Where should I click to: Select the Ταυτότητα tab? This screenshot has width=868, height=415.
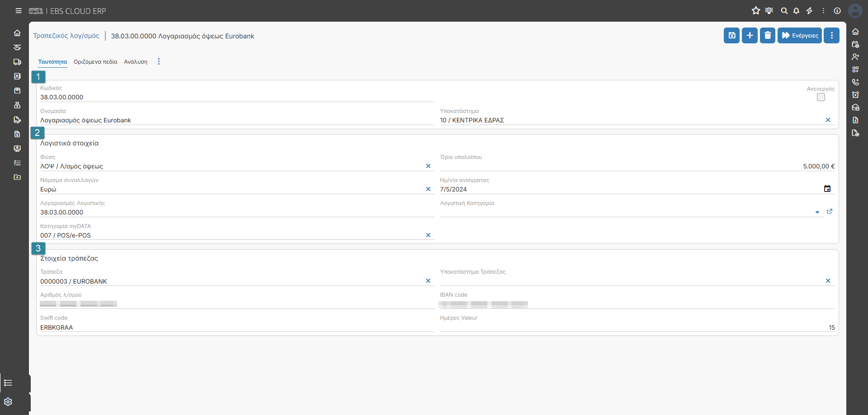pyautogui.click(x=52, y=62)
